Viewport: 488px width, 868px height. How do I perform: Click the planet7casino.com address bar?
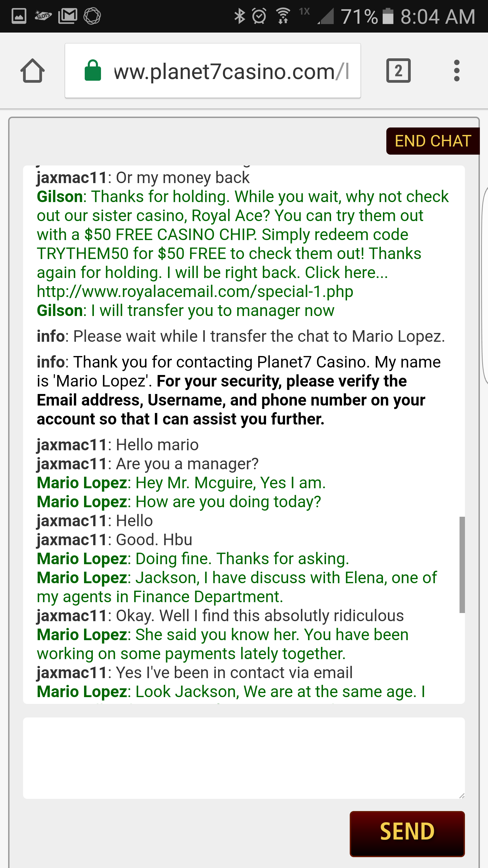[x=230, y=72]
